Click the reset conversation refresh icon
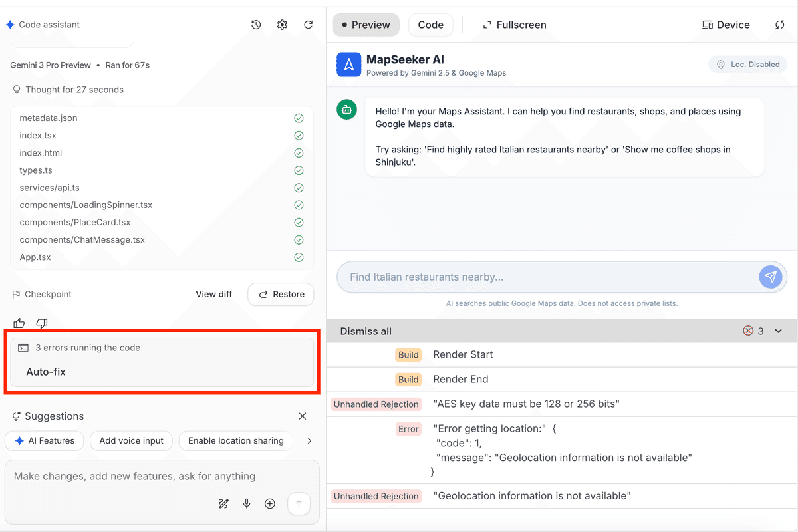The height and width of the screenshot is (532, 798). [x=309, y=25]
